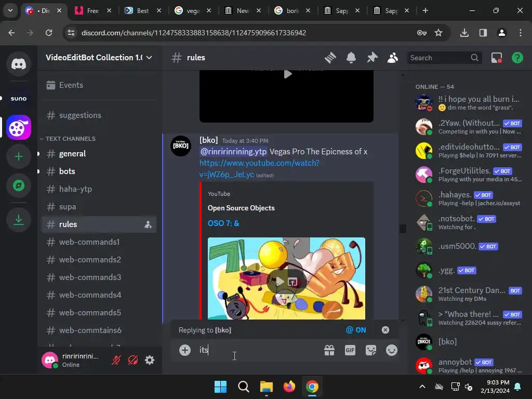Open File Explorer from taskbar
The width and height of the screenshot is (532, 399).
[267, 387]
